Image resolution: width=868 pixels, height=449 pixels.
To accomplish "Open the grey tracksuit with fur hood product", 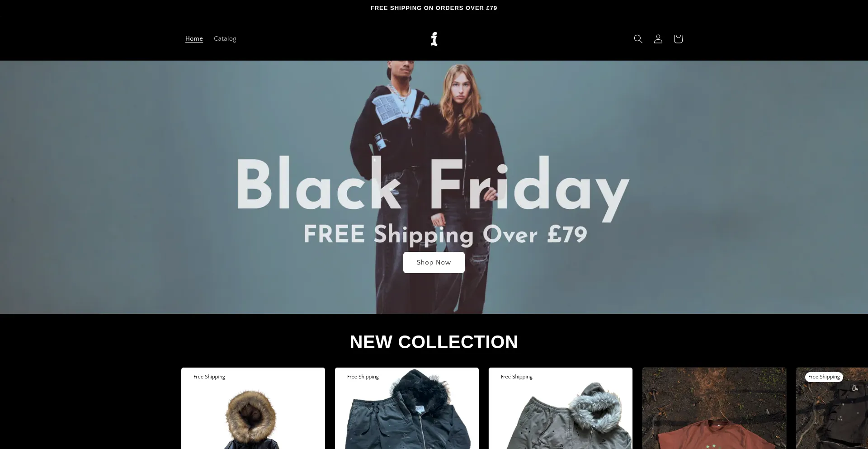I will pos(561,408).
